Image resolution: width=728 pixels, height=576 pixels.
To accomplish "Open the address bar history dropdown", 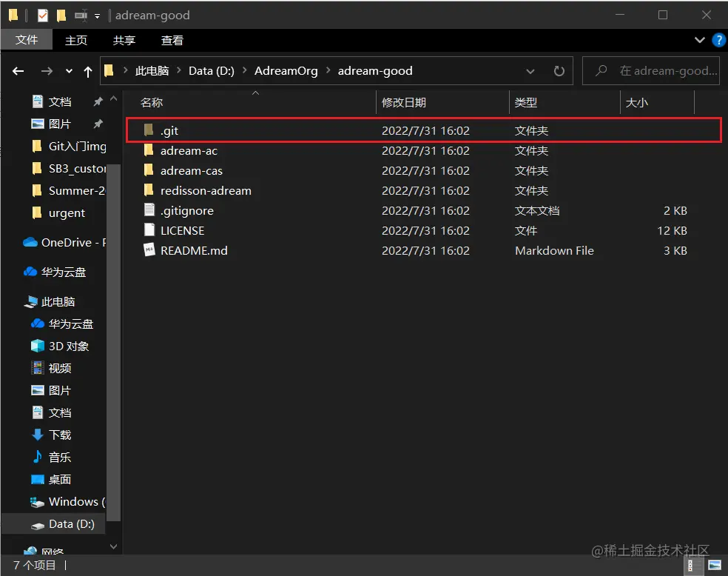I will pos(530,71).
